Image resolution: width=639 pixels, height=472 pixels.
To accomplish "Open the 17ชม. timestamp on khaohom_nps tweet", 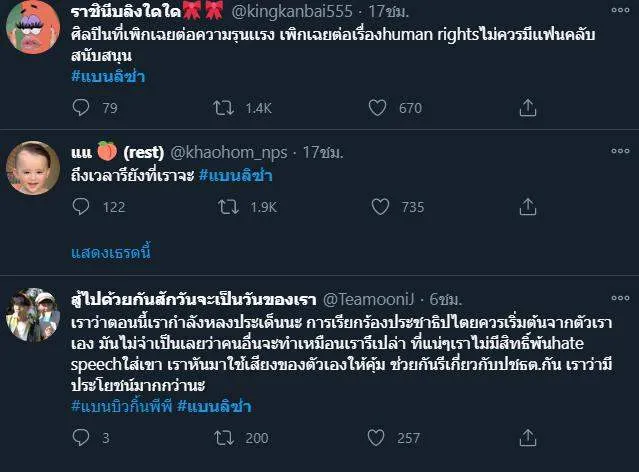I will [321, 152].
